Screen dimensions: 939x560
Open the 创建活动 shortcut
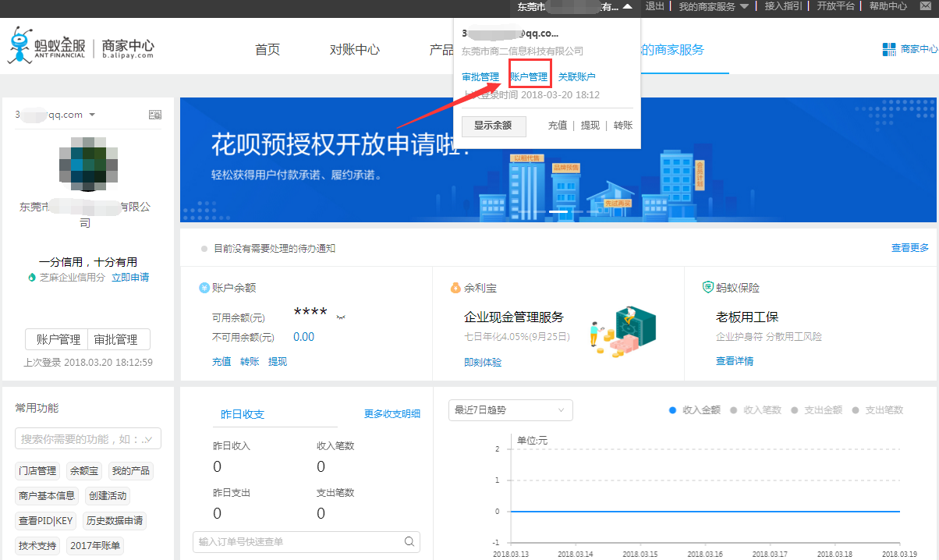tap(108, 496)
